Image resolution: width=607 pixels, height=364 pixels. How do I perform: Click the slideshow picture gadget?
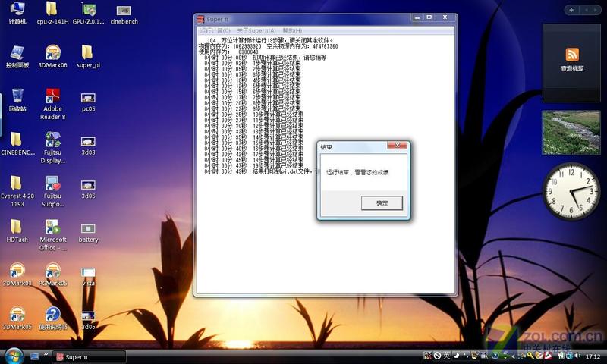571,133
